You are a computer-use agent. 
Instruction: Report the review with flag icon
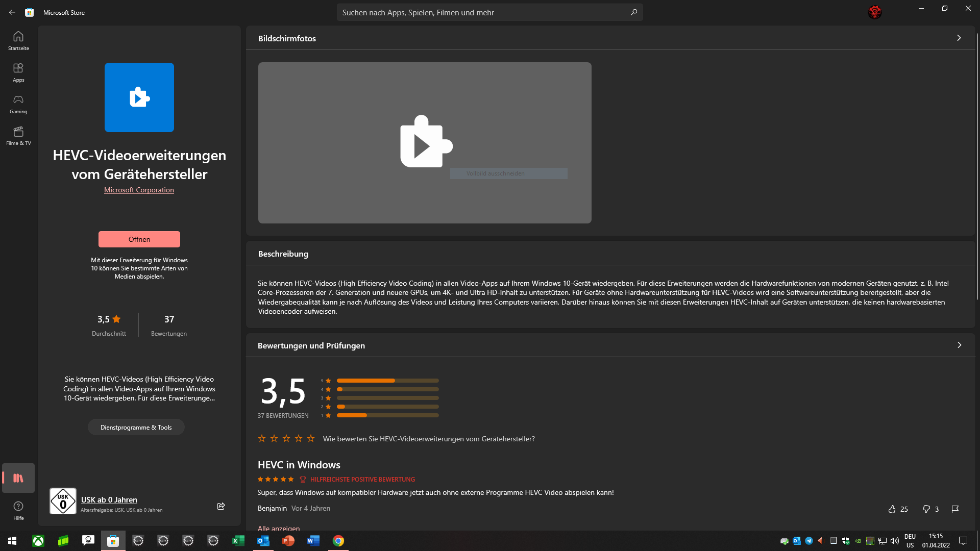point(955,509)
